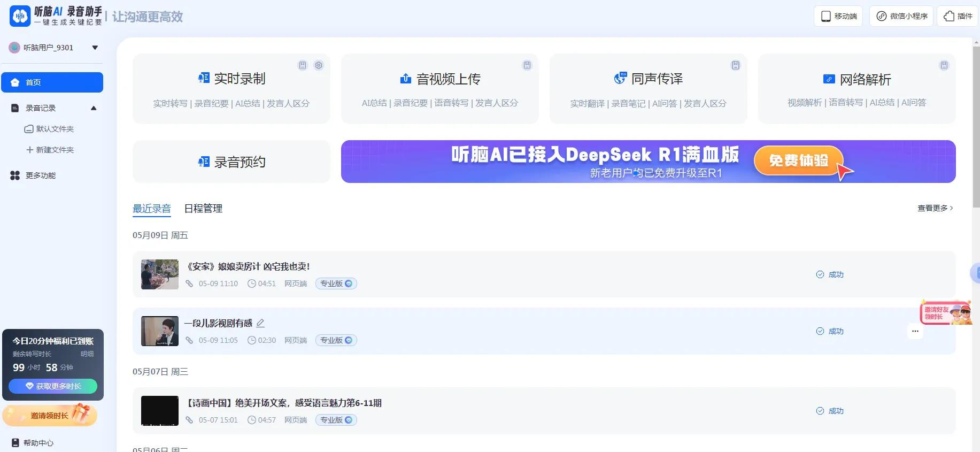Click 查看更多 to see more recordings
The image size is (980, 452).
[935, 208]
